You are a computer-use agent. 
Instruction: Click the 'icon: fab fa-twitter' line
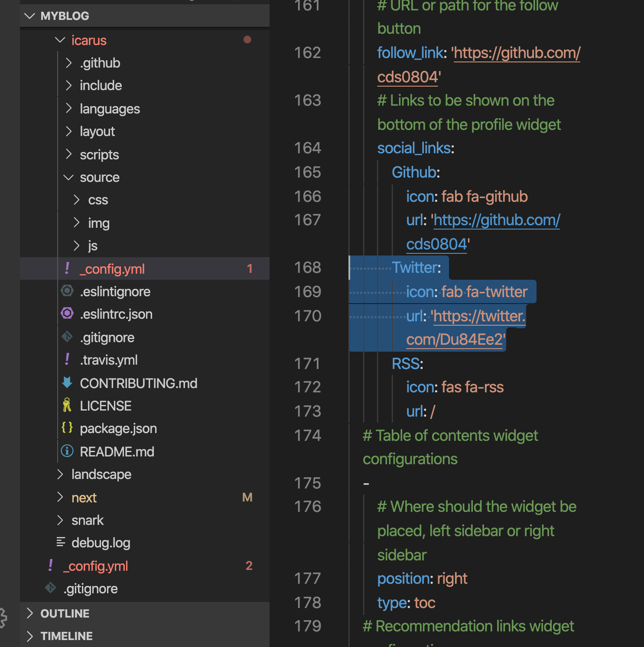467,292
